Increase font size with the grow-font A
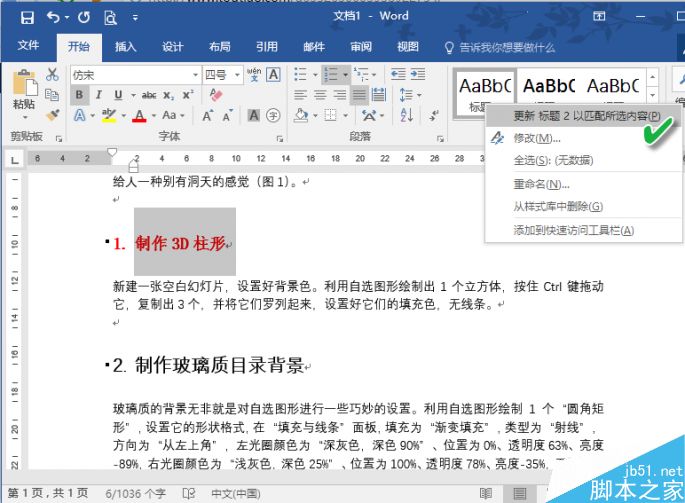The height and width of the screenshot is (503, 685). [x=208, y=116]
